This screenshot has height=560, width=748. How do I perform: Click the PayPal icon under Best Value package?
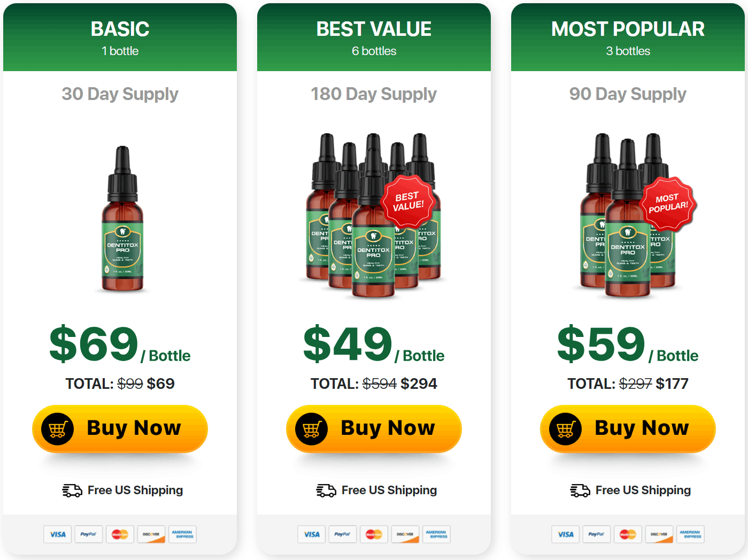343,534
